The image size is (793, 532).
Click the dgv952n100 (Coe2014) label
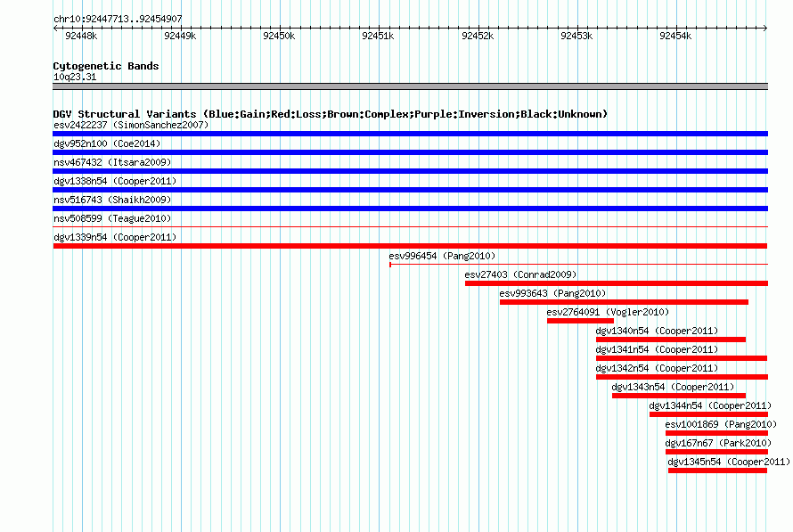point(107,143)
